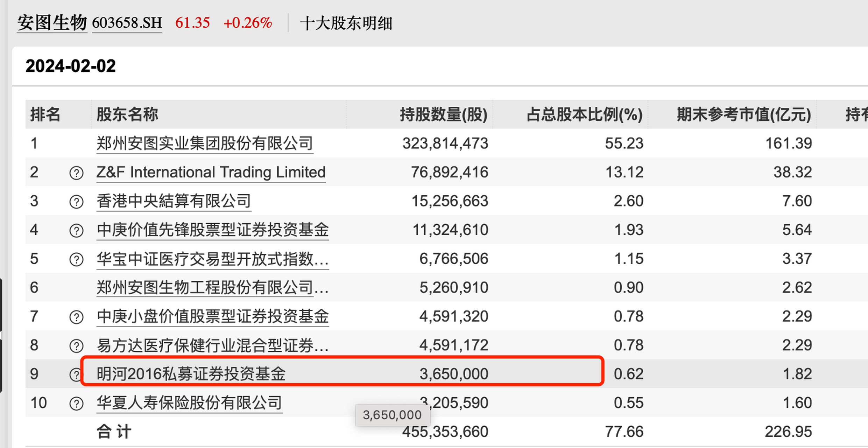Select total market value 226.95
Screen dimensions: 868x448
point(788,432)
